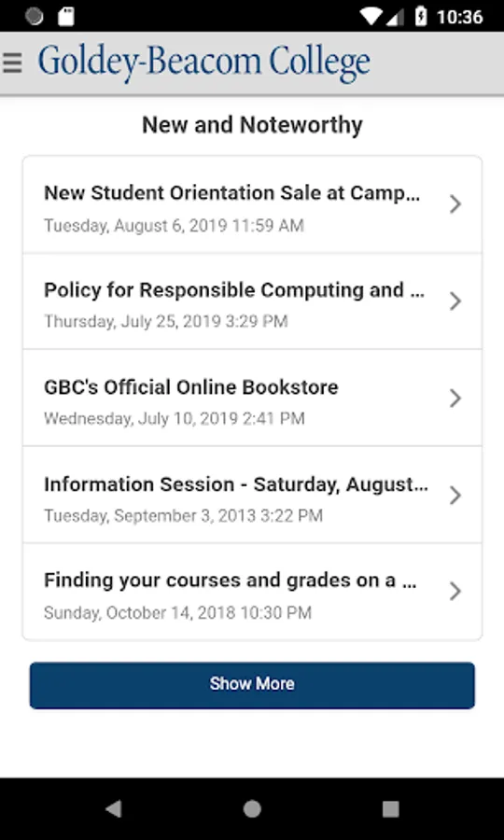Open GBC's Official Online Bookstore article
504x840 pixels.
(x=252, y=398)
